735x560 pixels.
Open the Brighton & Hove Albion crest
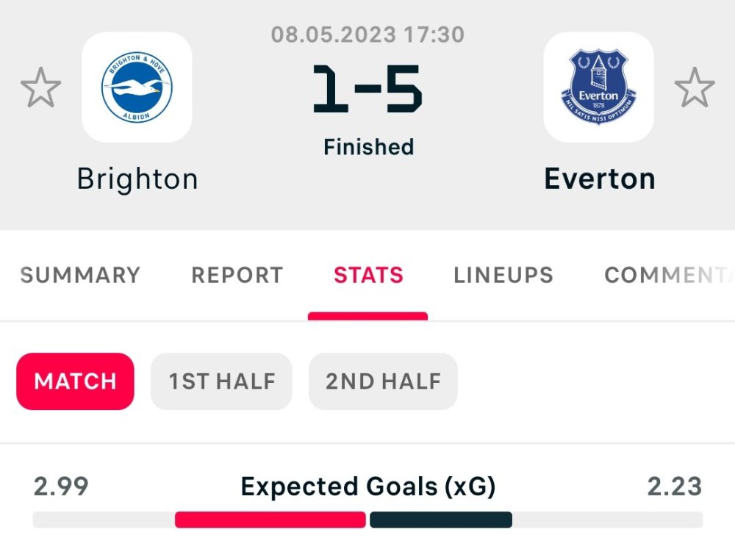pyautogui.click(x=137, y=87)
